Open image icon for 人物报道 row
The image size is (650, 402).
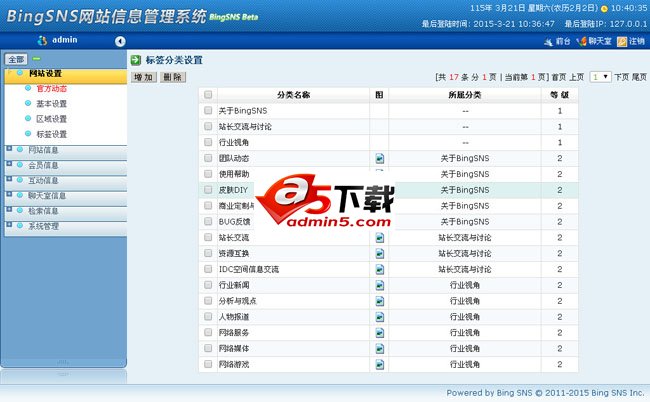coord(380,317)
